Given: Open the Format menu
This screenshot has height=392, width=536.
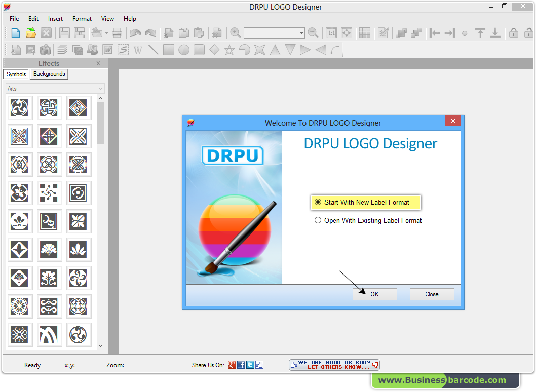Looking at the screenshot, I should click(82, 18).
